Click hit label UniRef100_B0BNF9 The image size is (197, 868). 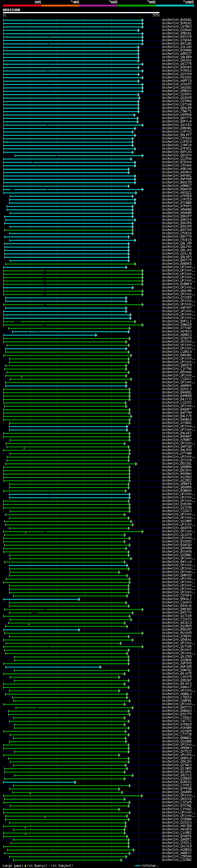tap(177, 284)
